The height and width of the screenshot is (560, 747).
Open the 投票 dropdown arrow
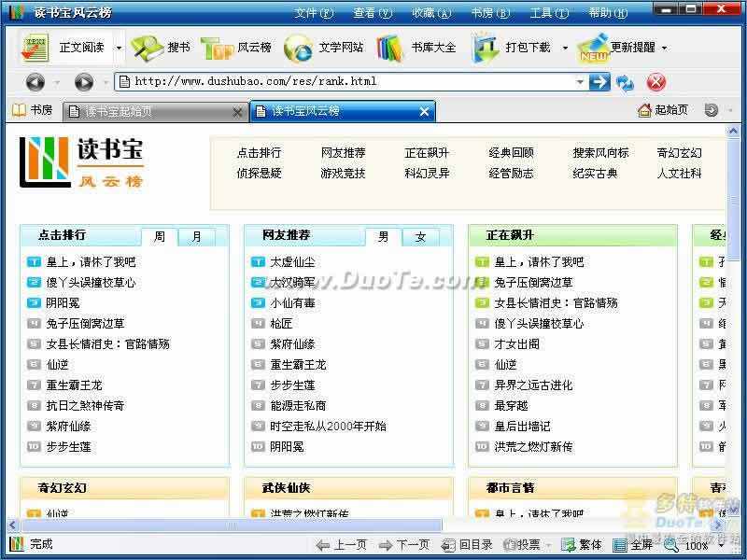click(549, 545)
